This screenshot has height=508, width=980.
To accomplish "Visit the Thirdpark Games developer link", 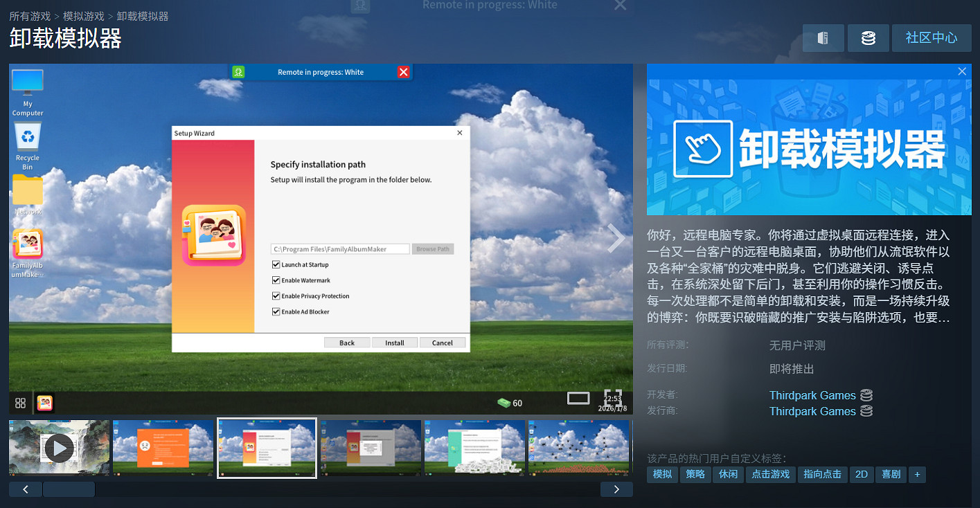I will (812, 394).
